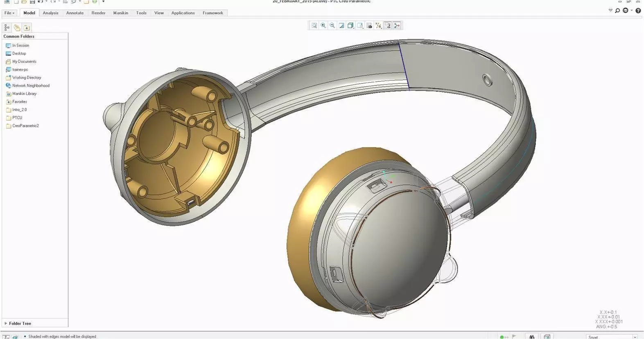Open the Datum Display Filters icon
The image size is (644, 339).
[x=379, y=25]
